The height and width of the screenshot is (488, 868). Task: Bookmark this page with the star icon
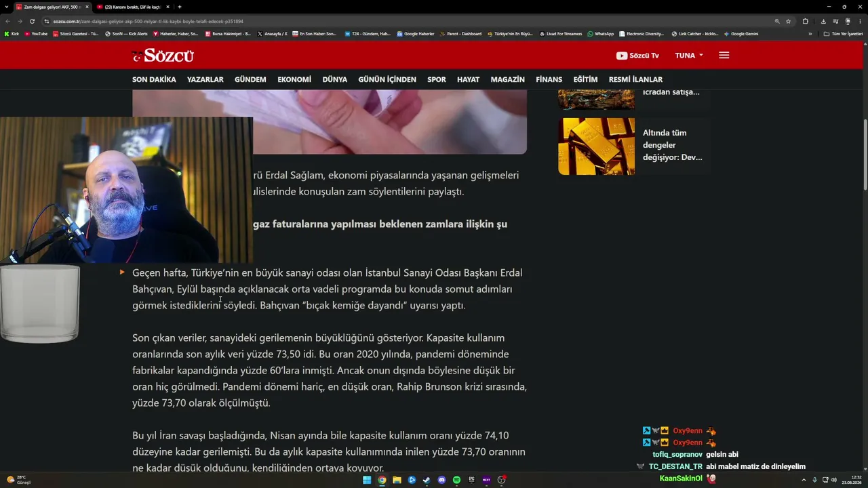coord(788,21)
